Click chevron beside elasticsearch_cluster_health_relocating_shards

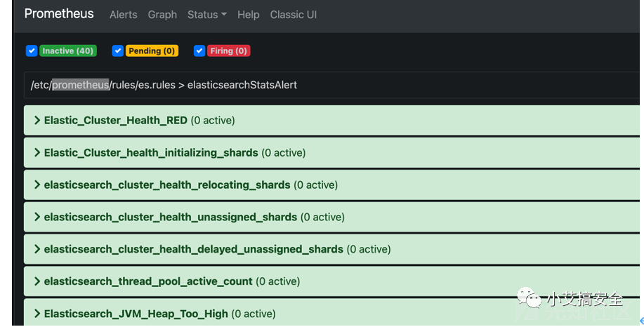(x=37, y=185)
